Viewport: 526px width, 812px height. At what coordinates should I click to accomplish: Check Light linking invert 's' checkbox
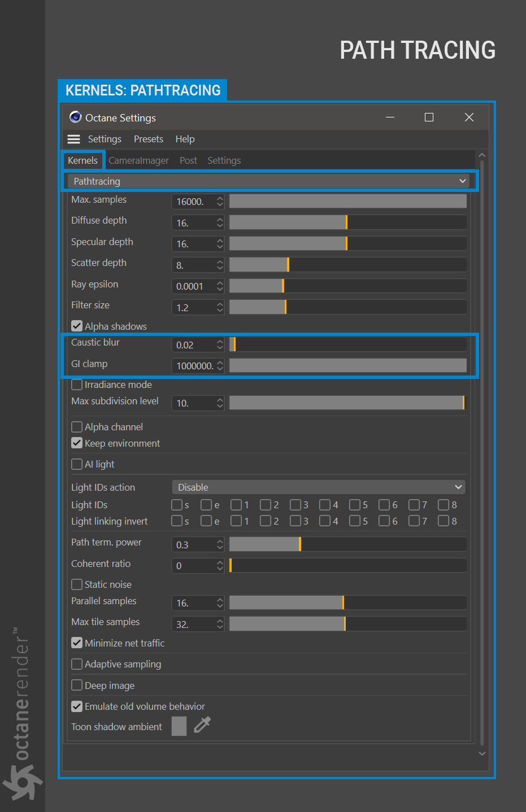[x=177, y=521]
